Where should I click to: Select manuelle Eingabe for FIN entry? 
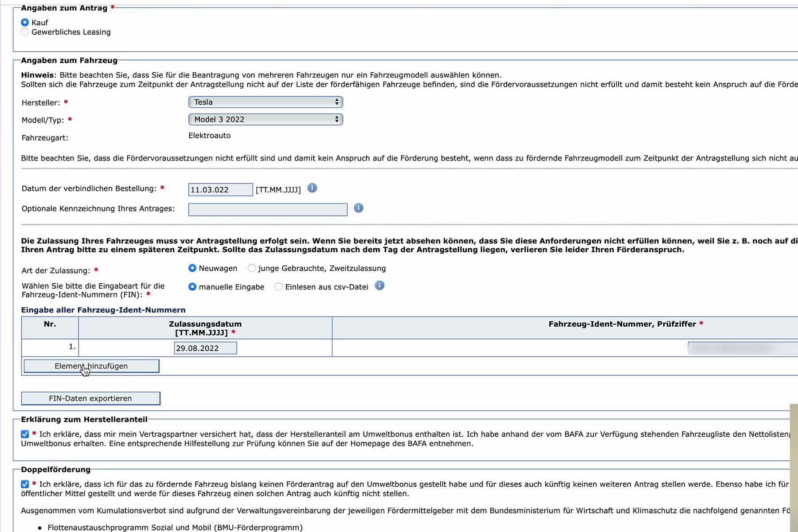[x=192, y=287]
